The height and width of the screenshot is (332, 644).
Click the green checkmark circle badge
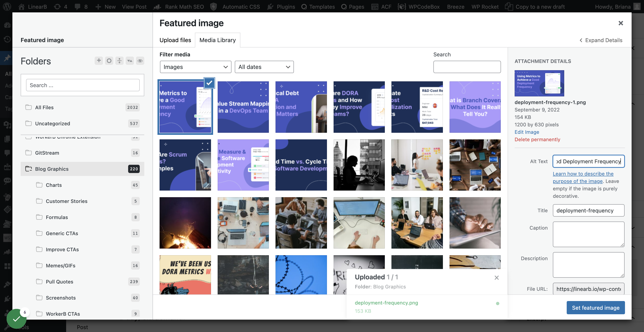pyautogui.click(x=16, y=319)
